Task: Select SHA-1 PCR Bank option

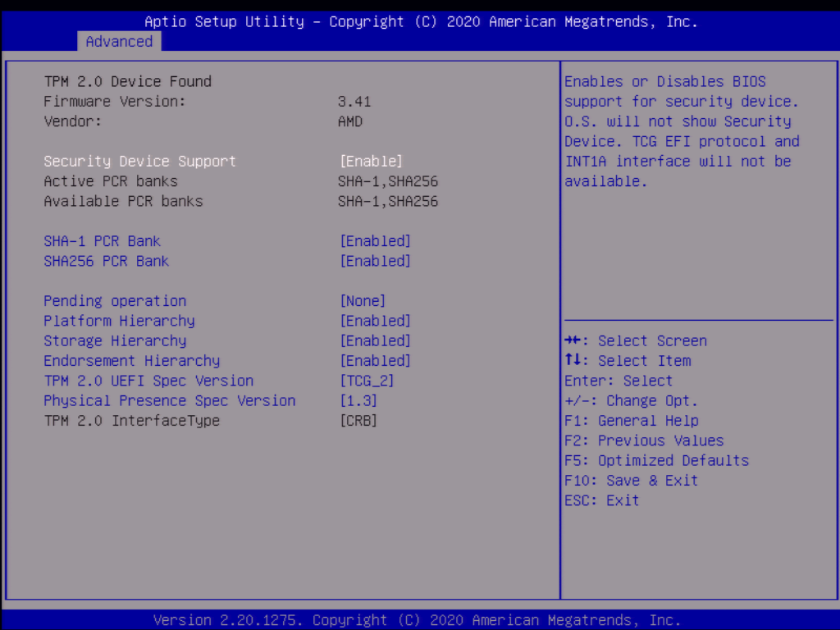Action: pos(102,241)
